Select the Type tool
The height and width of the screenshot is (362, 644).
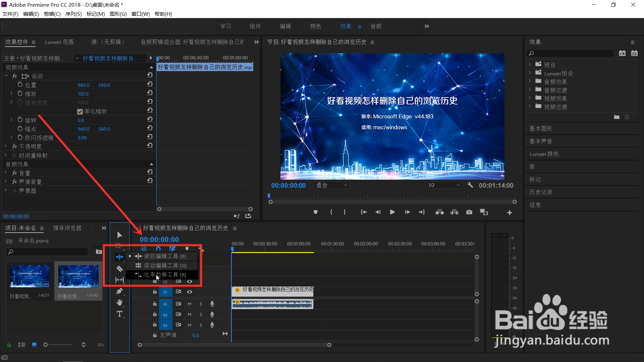[119, 314]
